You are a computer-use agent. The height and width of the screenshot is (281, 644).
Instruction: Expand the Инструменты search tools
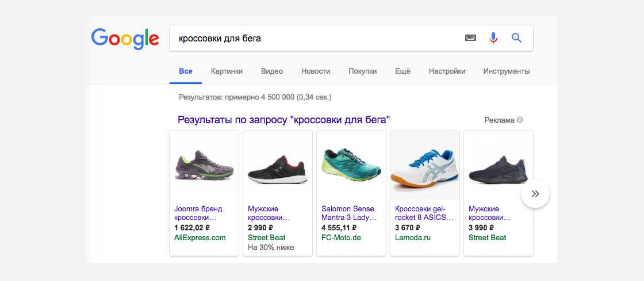(507, 71)
